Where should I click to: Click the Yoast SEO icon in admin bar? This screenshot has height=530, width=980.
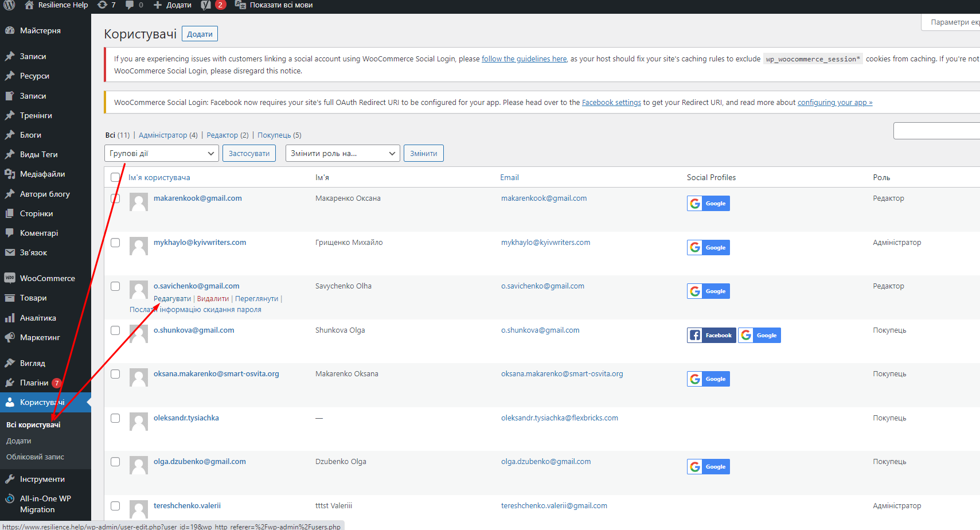[x=206, y=5]
